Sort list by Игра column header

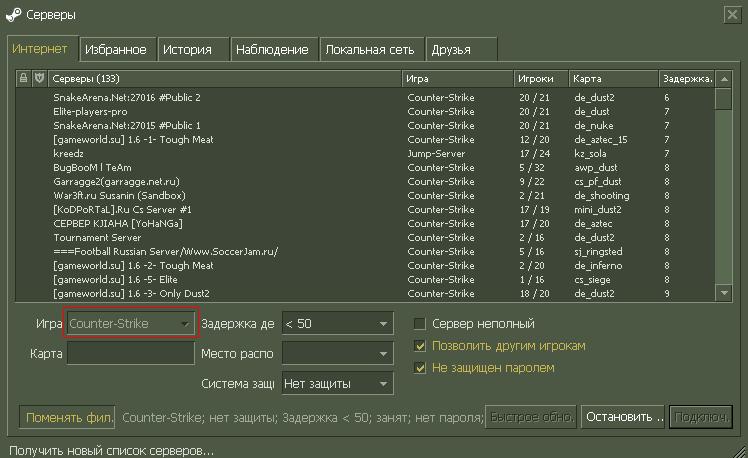pos(457,79)
